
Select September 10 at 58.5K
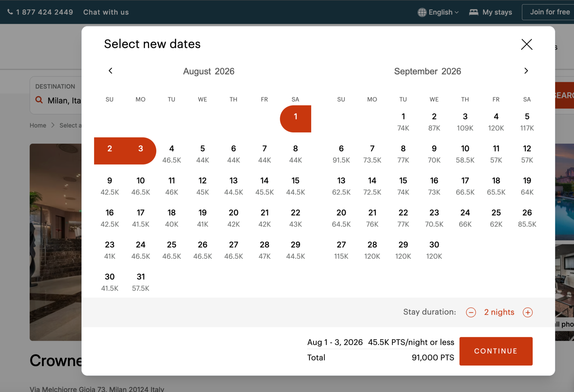[465, 154]
